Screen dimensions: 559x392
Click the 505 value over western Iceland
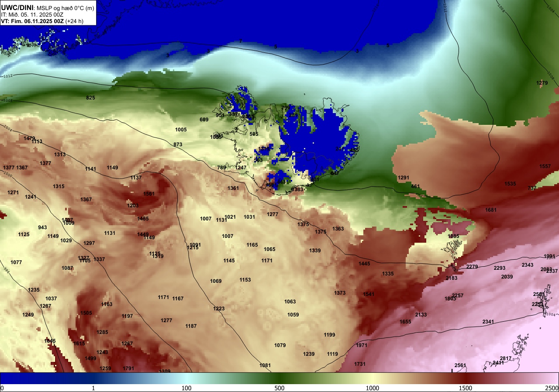coord(254,134)
